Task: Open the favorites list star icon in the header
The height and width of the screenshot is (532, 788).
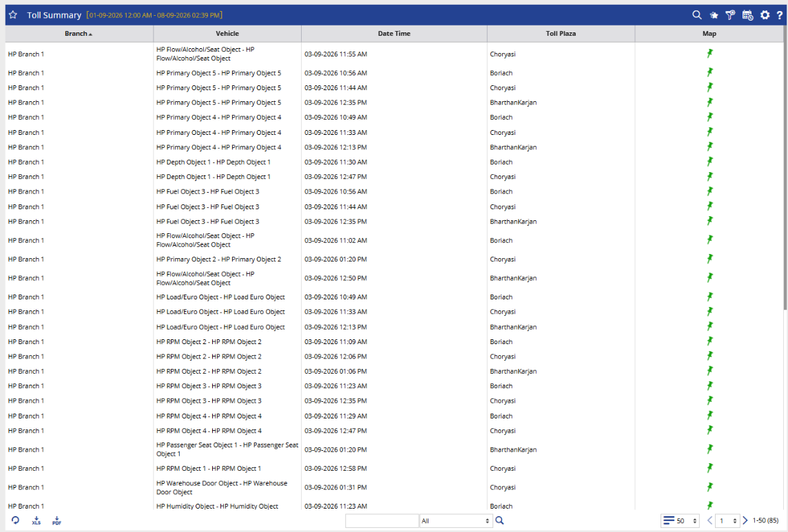Action: 714,15
